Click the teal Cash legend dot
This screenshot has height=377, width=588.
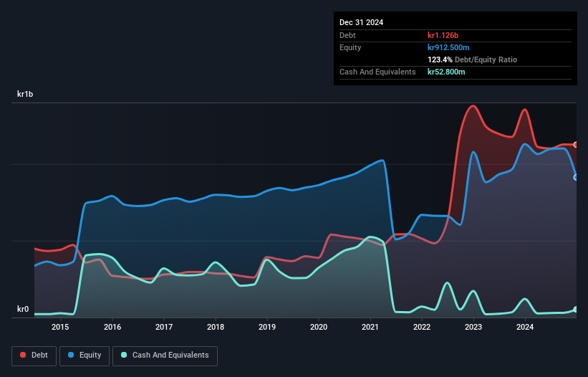pos(124,355)
